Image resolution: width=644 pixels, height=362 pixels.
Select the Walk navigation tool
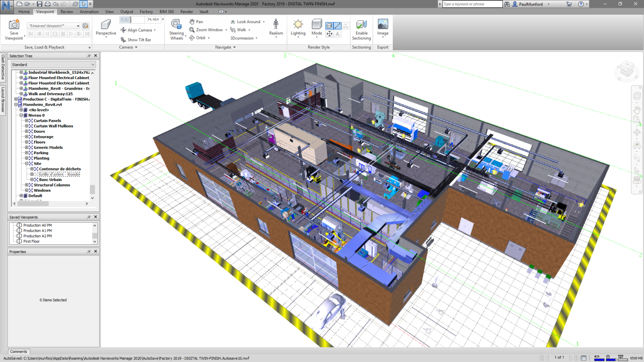(x=241, y=30)
